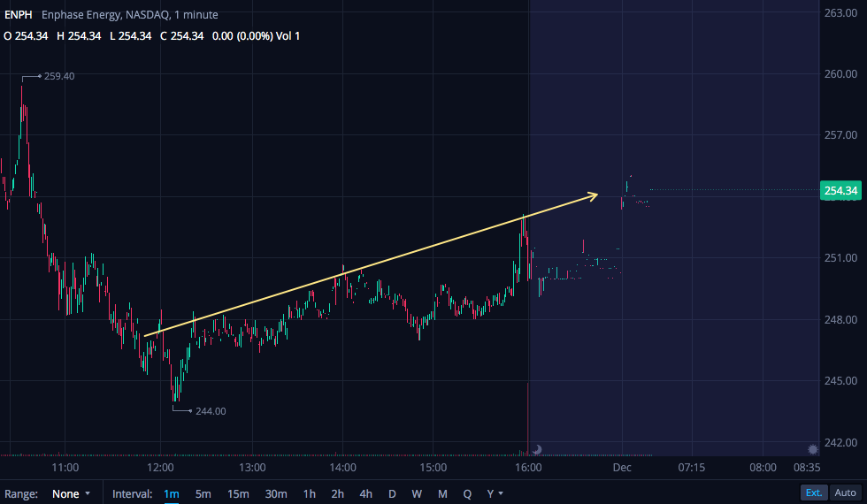Click the moon after-hours session icon
This screenshot has height=504, width=867.
536,449
